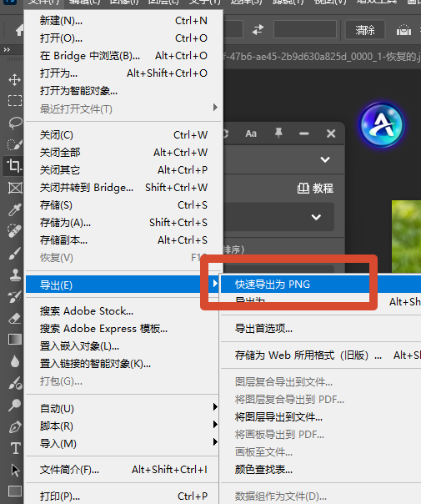
Task: Select the Rectangle shape tool
Action: tap(15, 491)
